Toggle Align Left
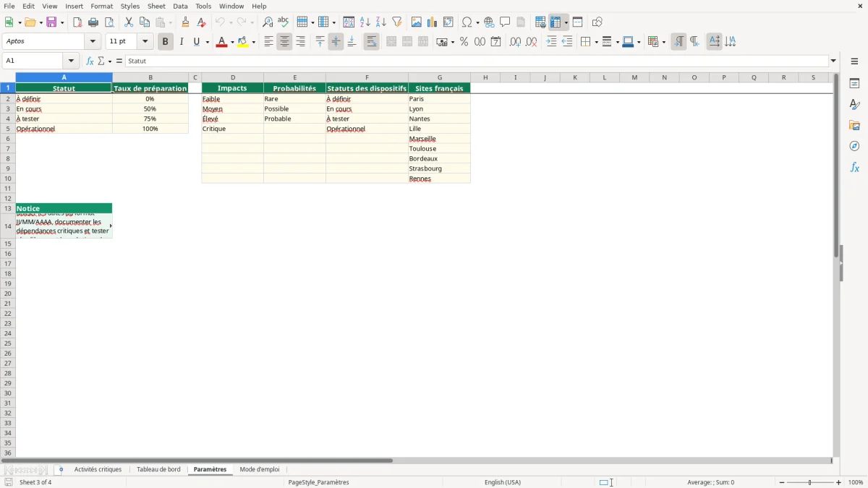This screenshot has height=488, width=868. 268,42
